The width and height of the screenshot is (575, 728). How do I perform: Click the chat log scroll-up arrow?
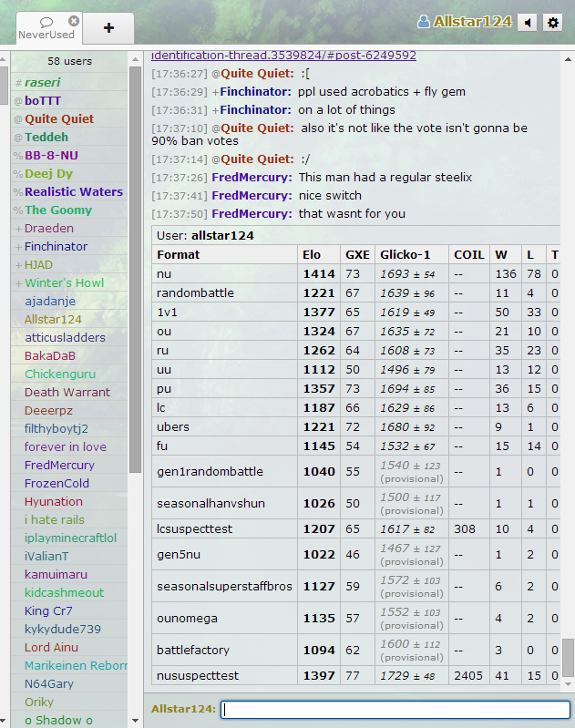[568, 59]
